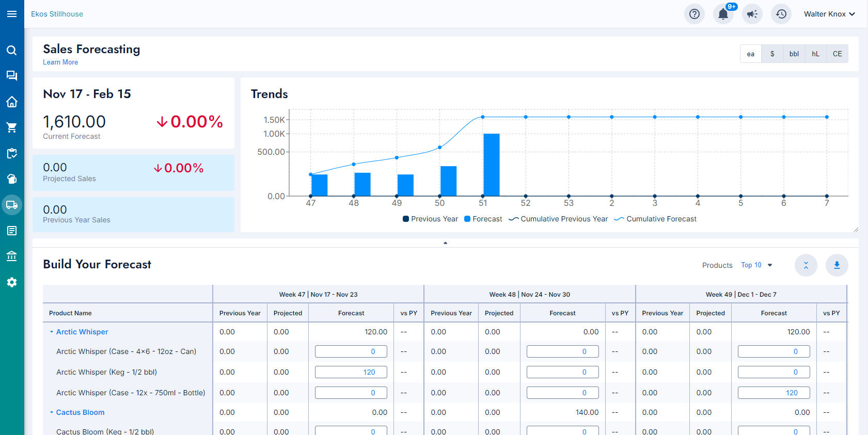
Task: Open the shopping cart sidebar icon
Action: tap(12, 127)
